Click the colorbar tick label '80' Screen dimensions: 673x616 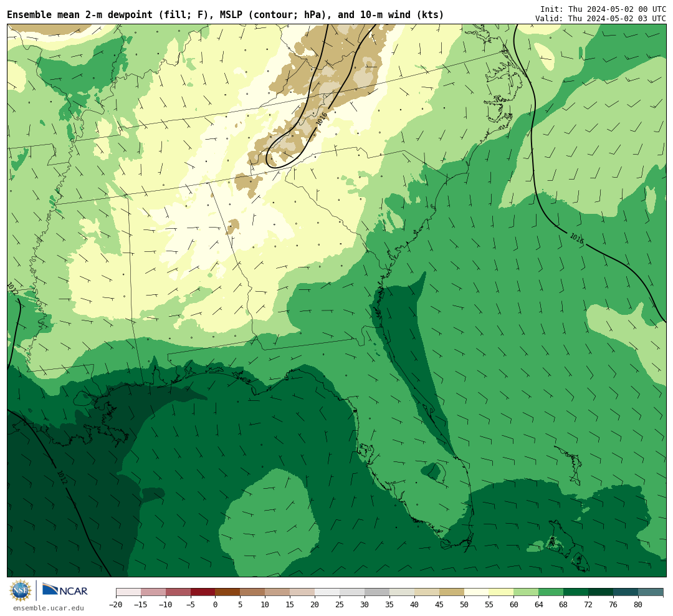point(639,605)
